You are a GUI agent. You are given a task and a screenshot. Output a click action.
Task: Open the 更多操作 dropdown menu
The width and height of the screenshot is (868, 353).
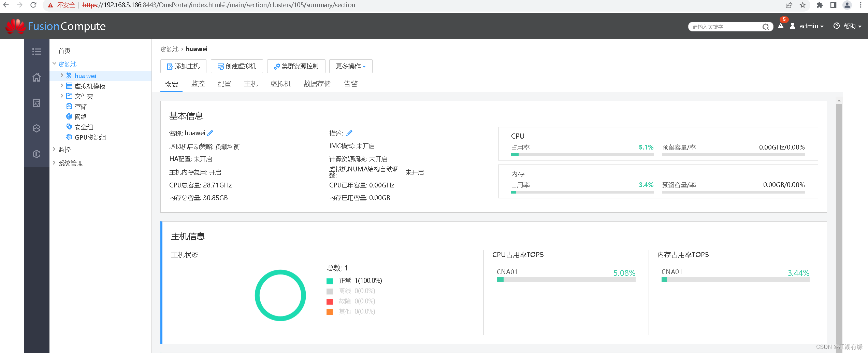point(351,66)
